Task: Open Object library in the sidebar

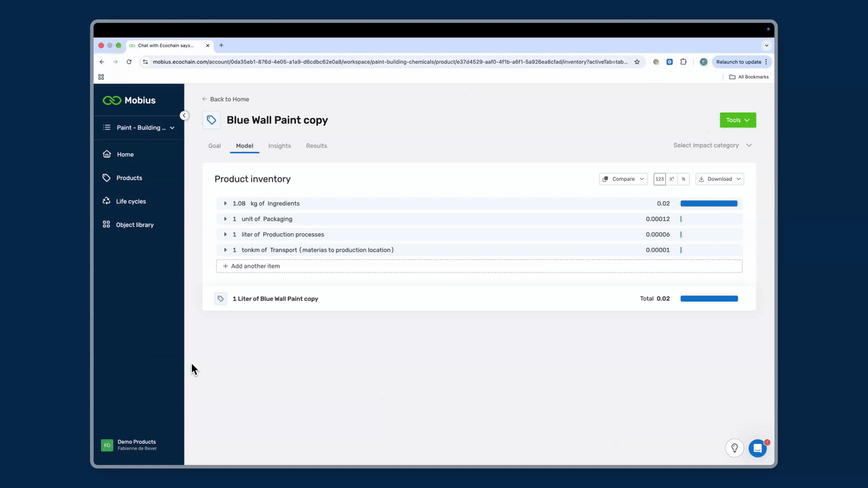Action: coord(134,225)
